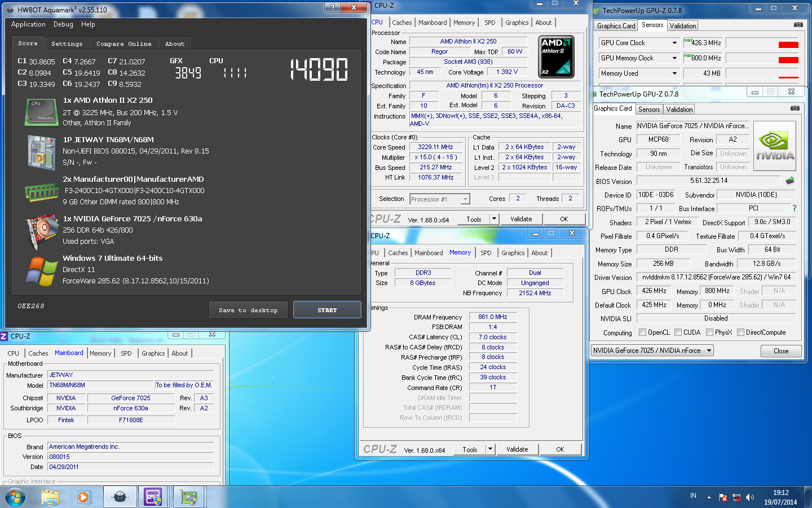Click the Aquamark window help question button
The image size is (812, 508).
tap(332, 7)
